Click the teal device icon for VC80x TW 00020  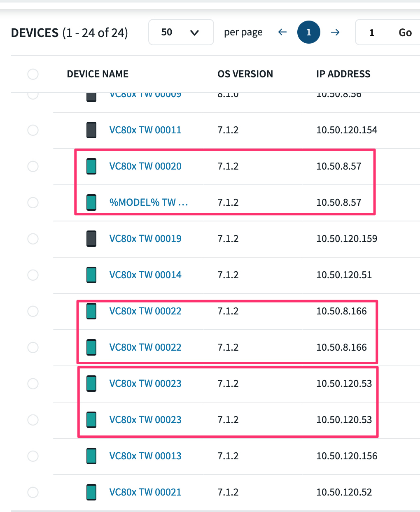pos(91,166)
